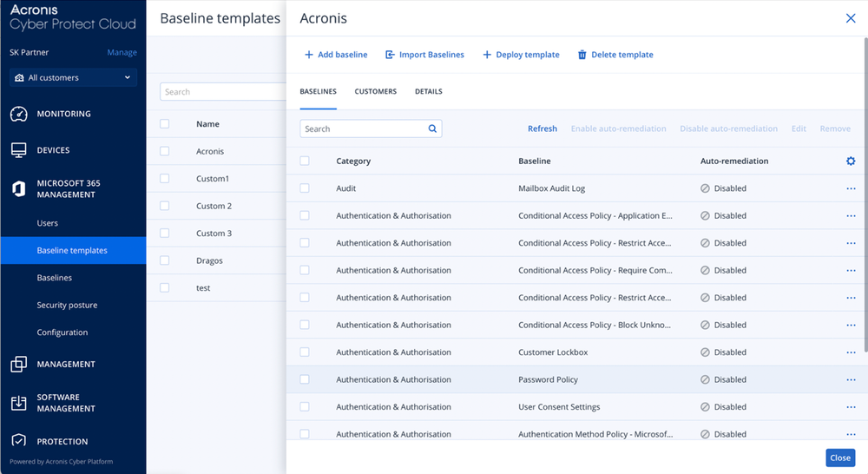Select all baselines with Category header checkbox
Screen dimensions: 868x474
click(x=305, y=161)
